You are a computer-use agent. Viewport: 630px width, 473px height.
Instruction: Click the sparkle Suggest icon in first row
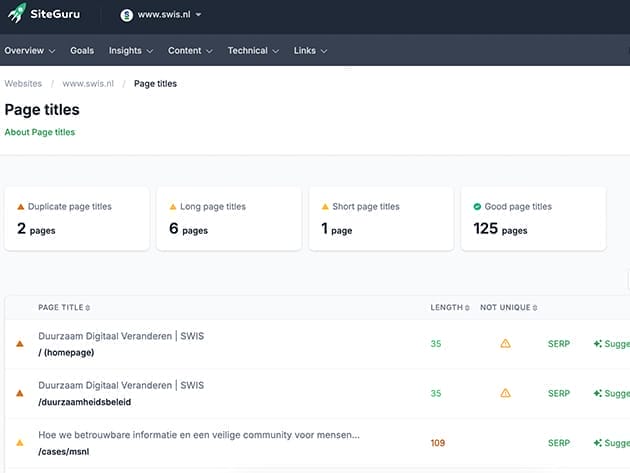[598, 344]
